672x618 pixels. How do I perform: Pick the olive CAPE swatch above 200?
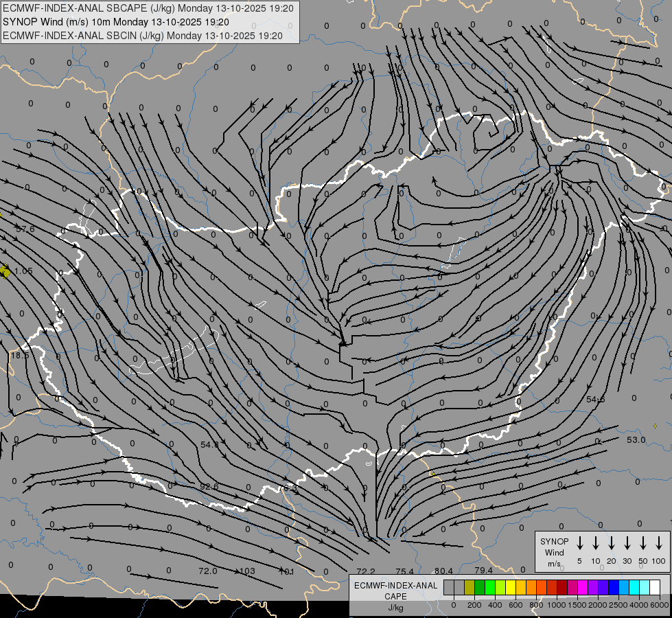click(470, 587)
